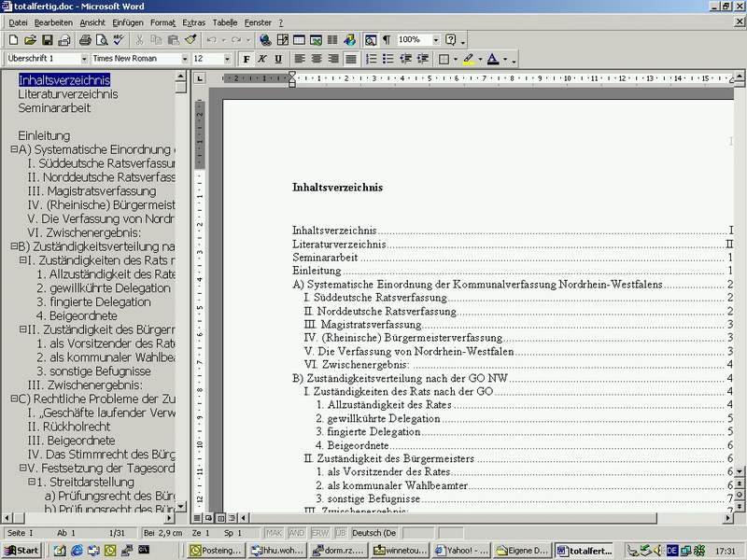Click the Save icon in the toolbar
This screenshot has height=560, width=747.
[48, 40]
